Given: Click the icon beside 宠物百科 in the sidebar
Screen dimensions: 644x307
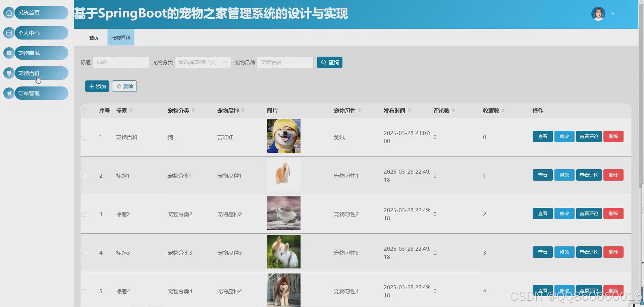Looking at the screenshot, I should pyautogui.click(x=9, y=73).
